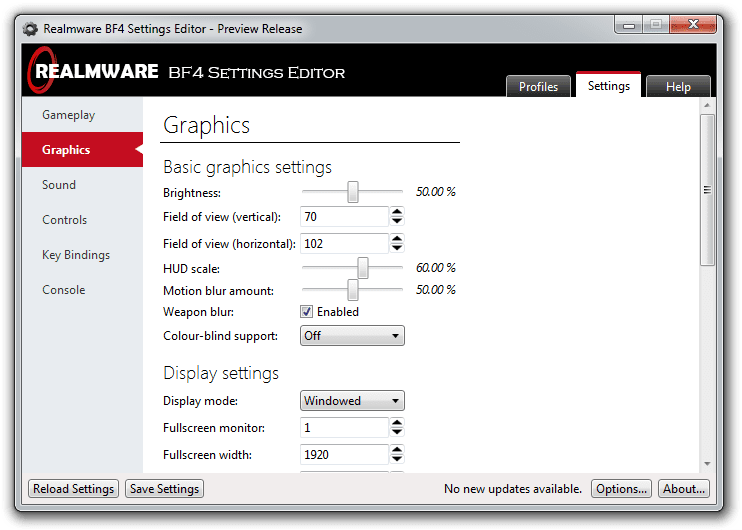The height and width of the screenshot is (530, 742).
Task: Click the Realmware logo in the header
Action: [93, 71]
